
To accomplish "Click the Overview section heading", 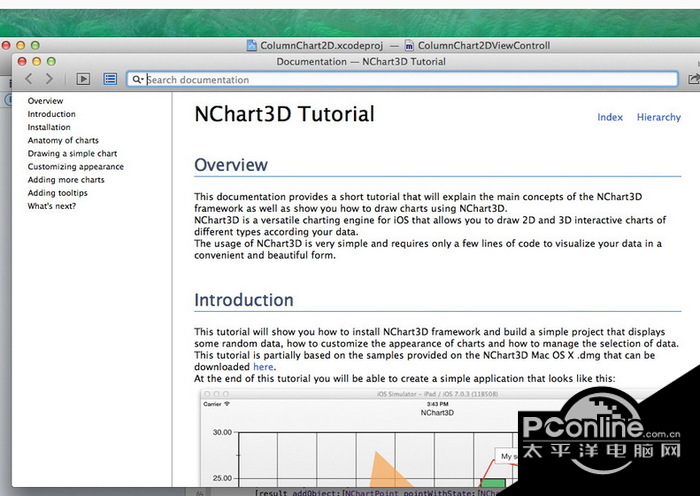I will [231, 165].
